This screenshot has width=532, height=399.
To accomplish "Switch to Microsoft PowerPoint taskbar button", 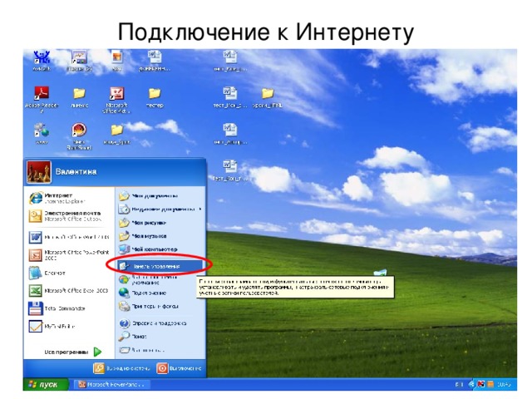I will click(x=111, y=385).
